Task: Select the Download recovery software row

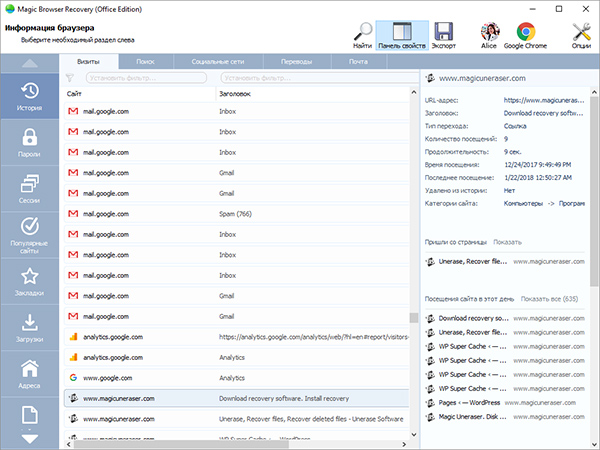Action: click(236, 398)
